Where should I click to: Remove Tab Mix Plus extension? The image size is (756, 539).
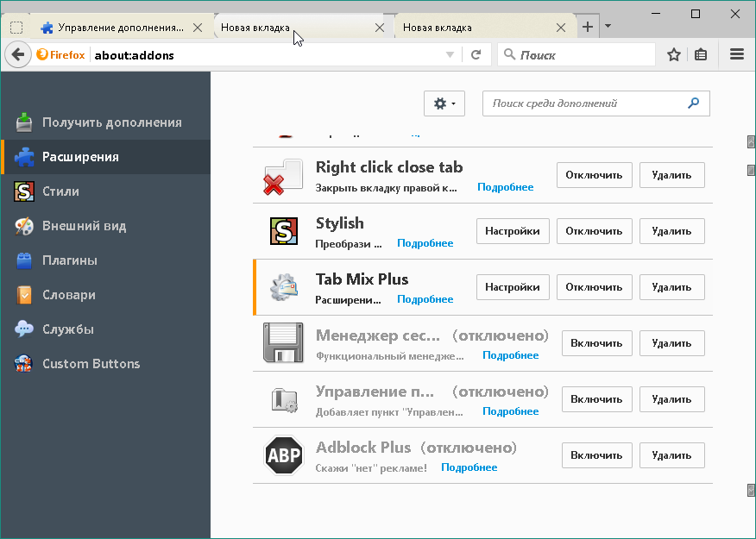[x=672, y=287]
